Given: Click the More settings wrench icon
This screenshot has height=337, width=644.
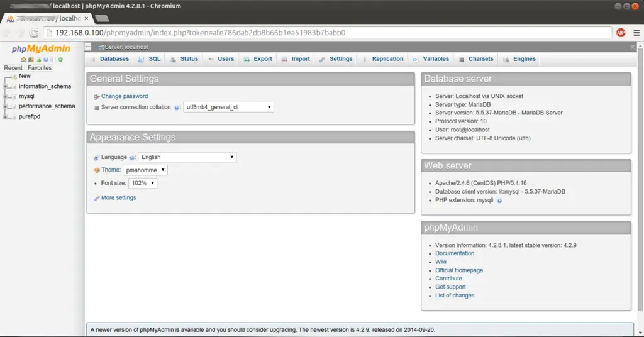Looking at the screenshot, I should (97, 198).
